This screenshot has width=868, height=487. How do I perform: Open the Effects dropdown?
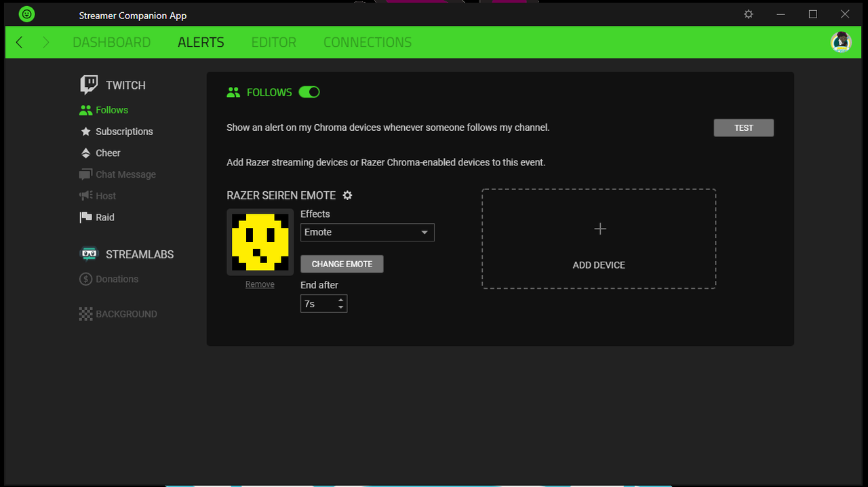click(x=368, y=232)
